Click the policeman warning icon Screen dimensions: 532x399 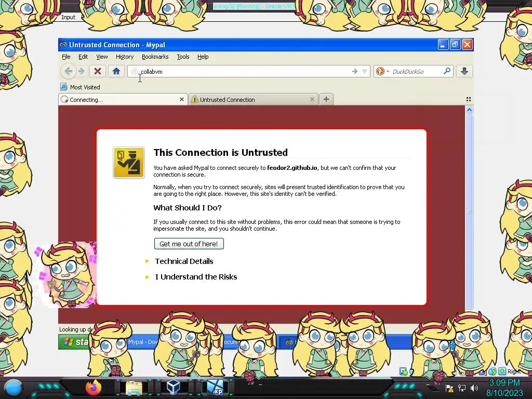(129, 163)
